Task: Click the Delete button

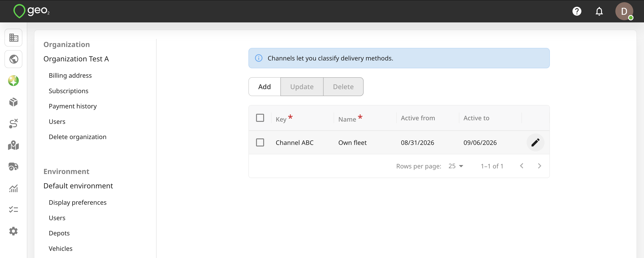Action: coord(343,87)
